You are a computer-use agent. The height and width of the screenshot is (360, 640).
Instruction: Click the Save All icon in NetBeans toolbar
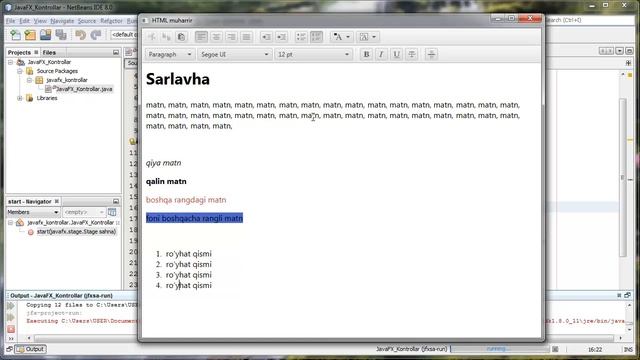point(61,35)
